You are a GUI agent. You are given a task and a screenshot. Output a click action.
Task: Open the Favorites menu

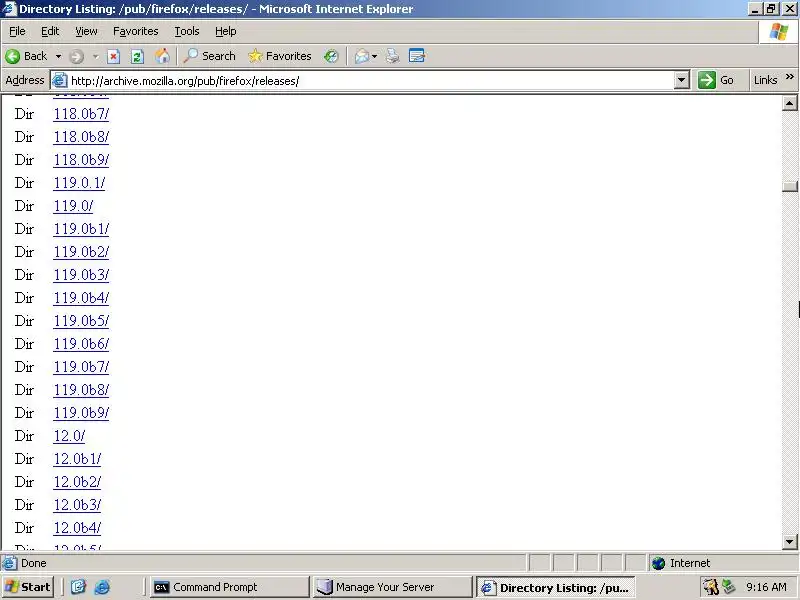pyautogui.click(x=136, y=31)
